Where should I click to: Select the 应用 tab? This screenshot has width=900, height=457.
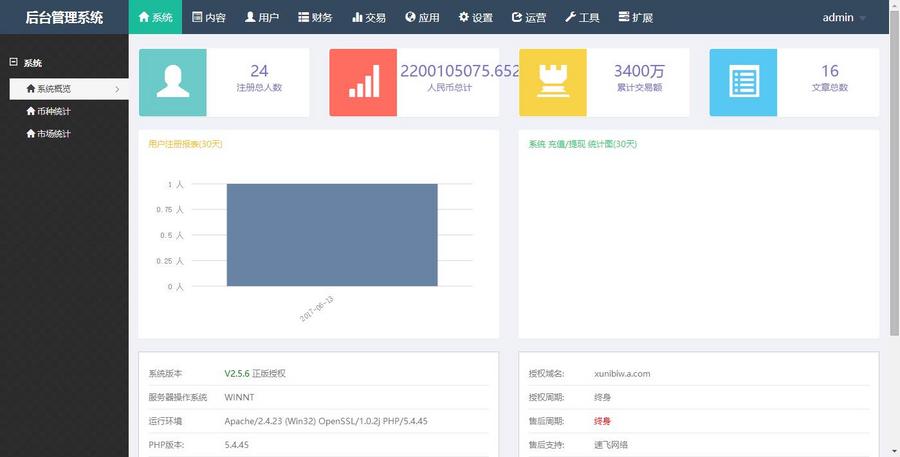(422, 17)
